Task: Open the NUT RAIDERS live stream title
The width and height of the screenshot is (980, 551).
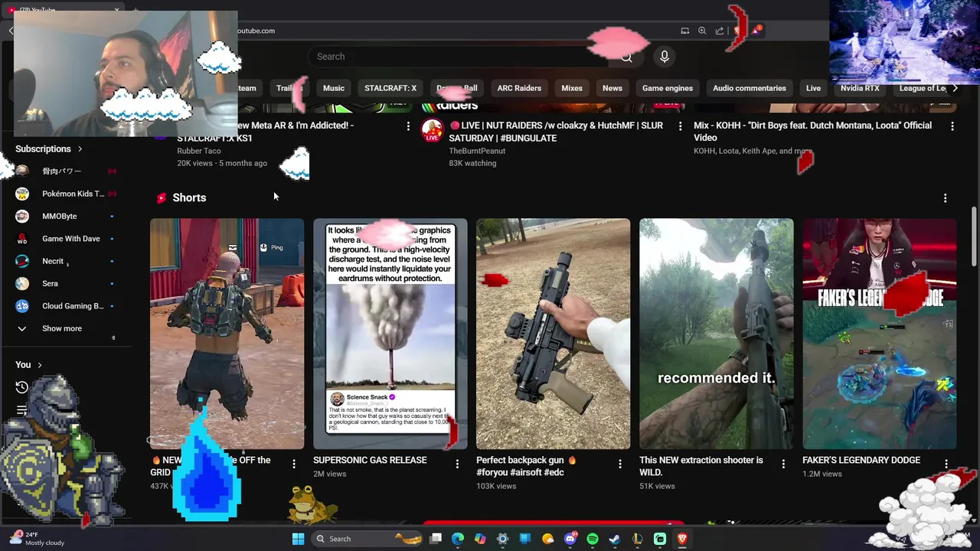Action: tap(556, 132)
